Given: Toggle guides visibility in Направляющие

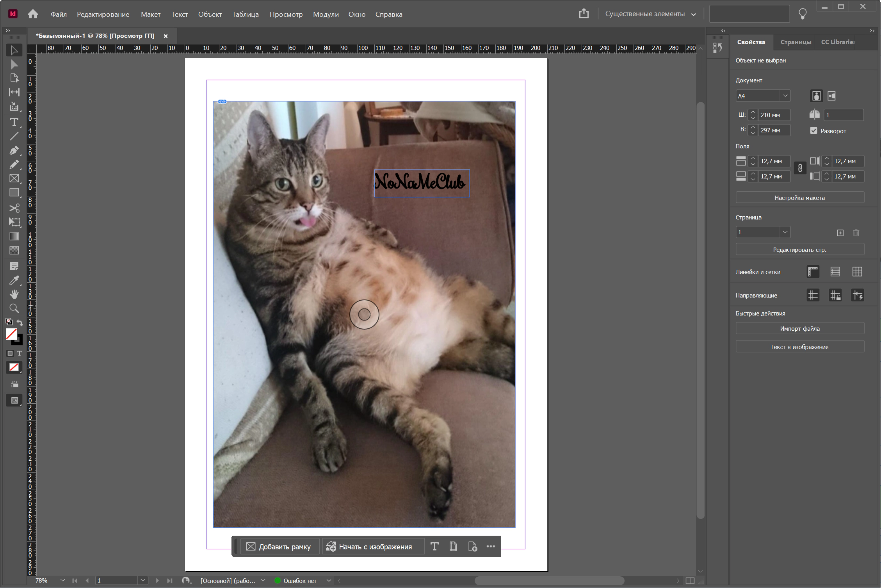Looking at the screenshot, I should (813, 295).
